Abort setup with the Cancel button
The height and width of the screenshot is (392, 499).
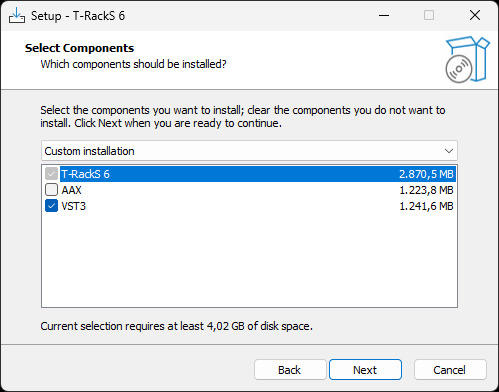(450, 370)
